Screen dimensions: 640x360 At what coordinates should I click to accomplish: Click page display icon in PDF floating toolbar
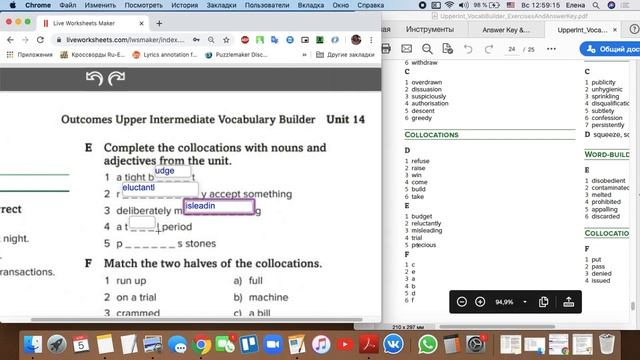coord(543,302)
